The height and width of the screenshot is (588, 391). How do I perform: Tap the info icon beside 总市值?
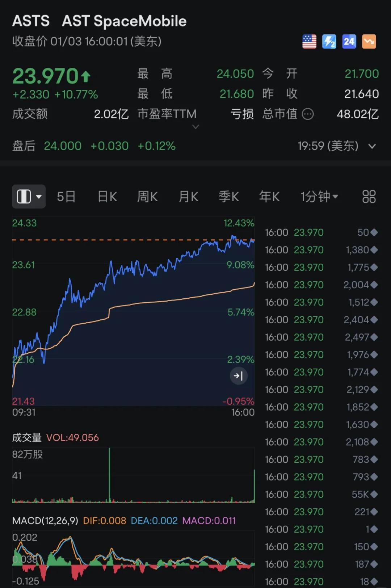pyautogui.click(x=308, y=114)
